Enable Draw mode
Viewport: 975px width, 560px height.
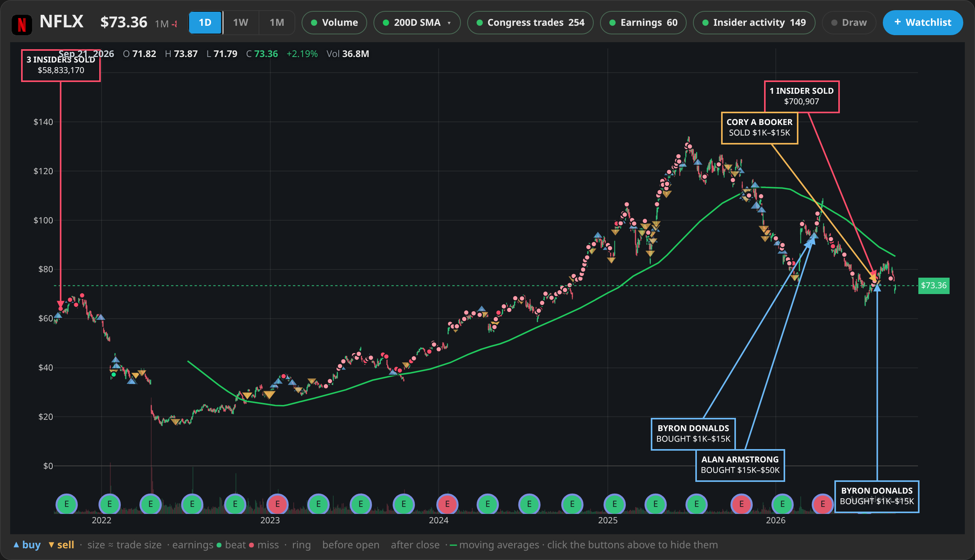coord(849,23)
